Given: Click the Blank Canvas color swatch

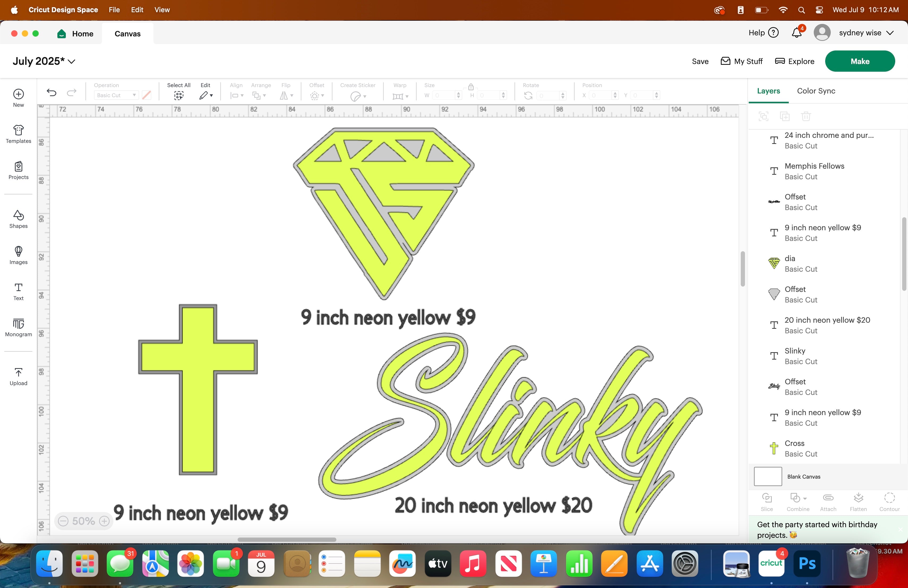Looking at the screenshot, I should pyautogui.click(x=768, y=476).
